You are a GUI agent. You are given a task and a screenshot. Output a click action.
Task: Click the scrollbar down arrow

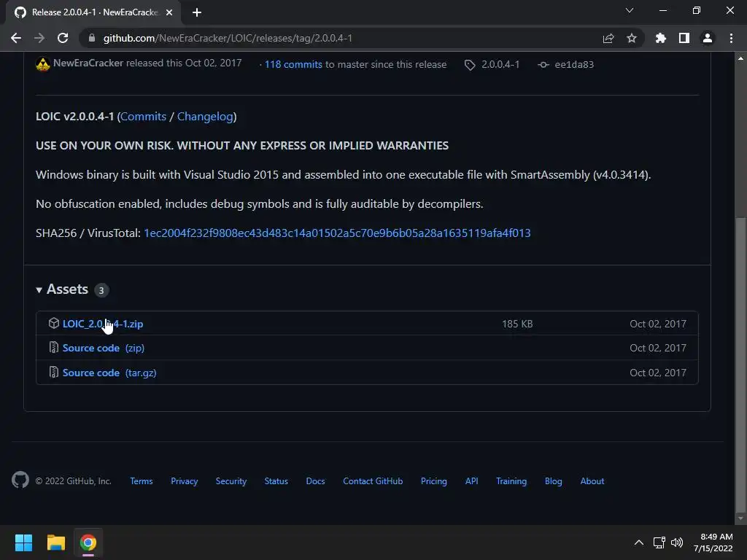(x=740, y=518)
